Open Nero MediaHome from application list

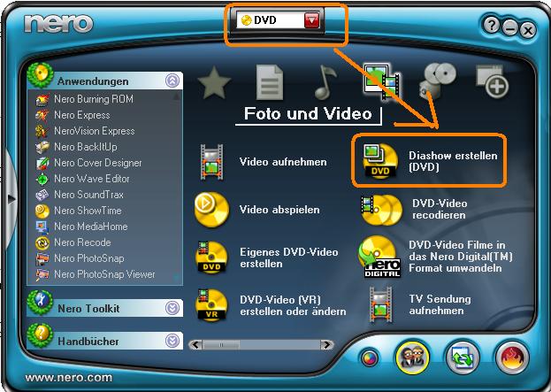pyautogui.click(x=91, y=227)
